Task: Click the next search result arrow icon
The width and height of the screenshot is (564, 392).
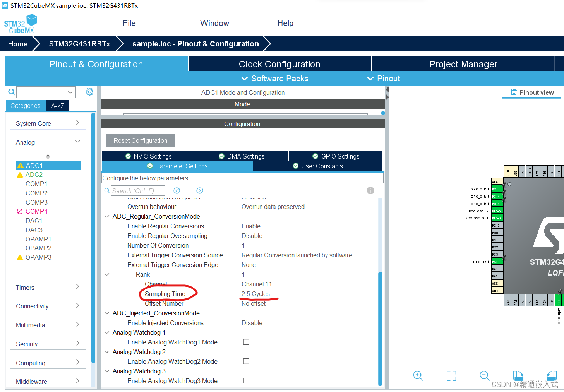Action: [x=200, y=190]
